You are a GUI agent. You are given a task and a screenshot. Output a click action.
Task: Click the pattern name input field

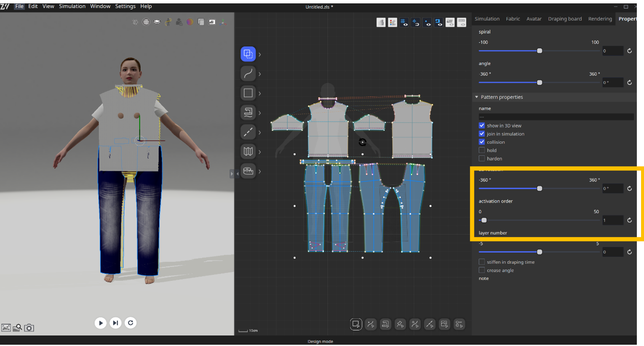pos(556,117)
